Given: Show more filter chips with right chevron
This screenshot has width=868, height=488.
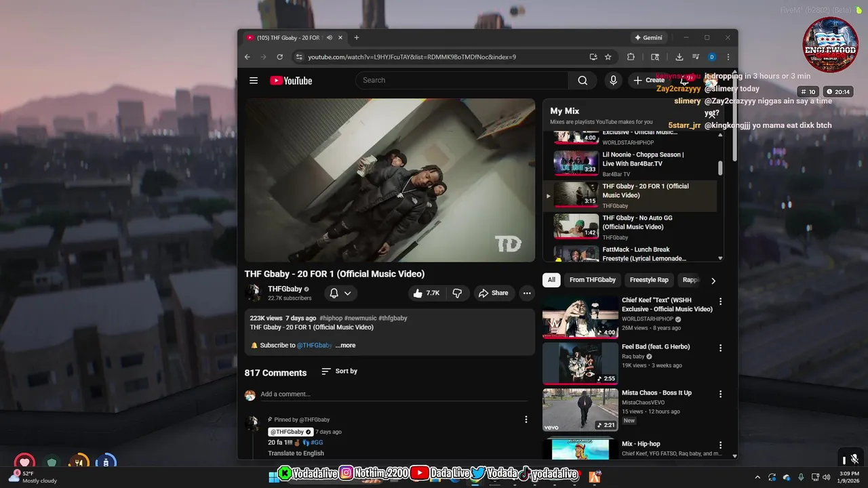Looking at the screenshot, I should click(713, 281).
